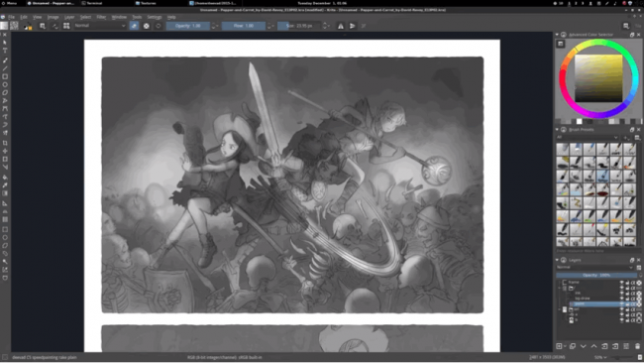This screenshot has width=644, height=363.
Task: Select the Move tool
Action: click(x=5, y=152)
